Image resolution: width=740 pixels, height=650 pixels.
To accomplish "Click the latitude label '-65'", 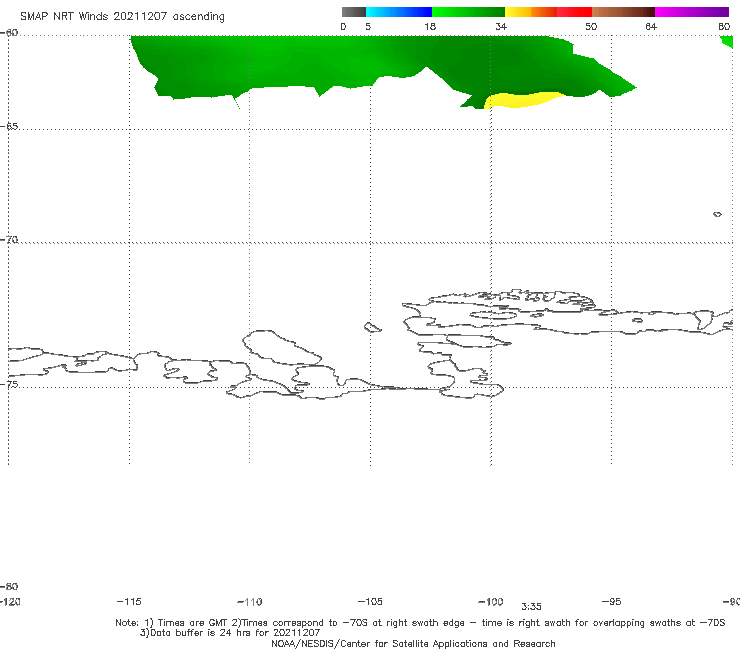I will 9,126.
